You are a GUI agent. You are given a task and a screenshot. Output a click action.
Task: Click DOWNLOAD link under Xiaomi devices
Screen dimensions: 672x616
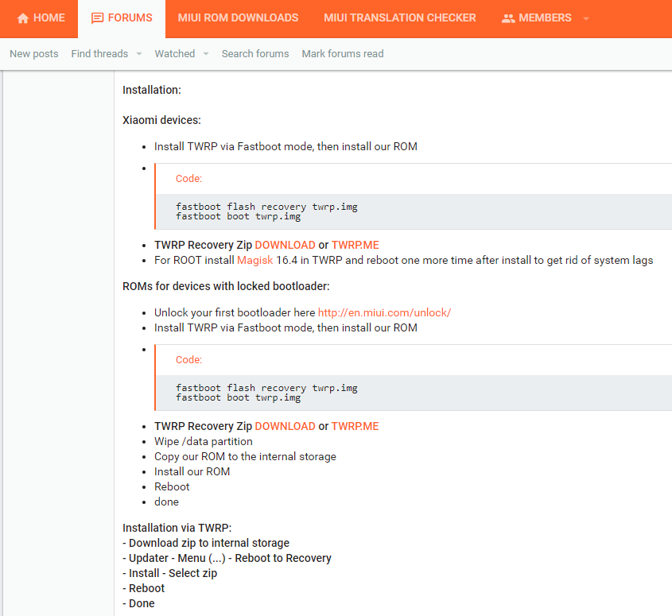[x=285, y=245]
